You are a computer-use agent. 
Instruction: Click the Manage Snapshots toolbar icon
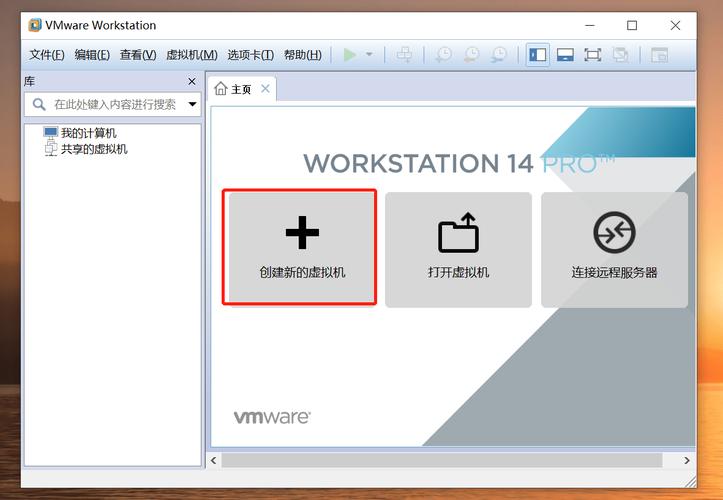[499, 55]
